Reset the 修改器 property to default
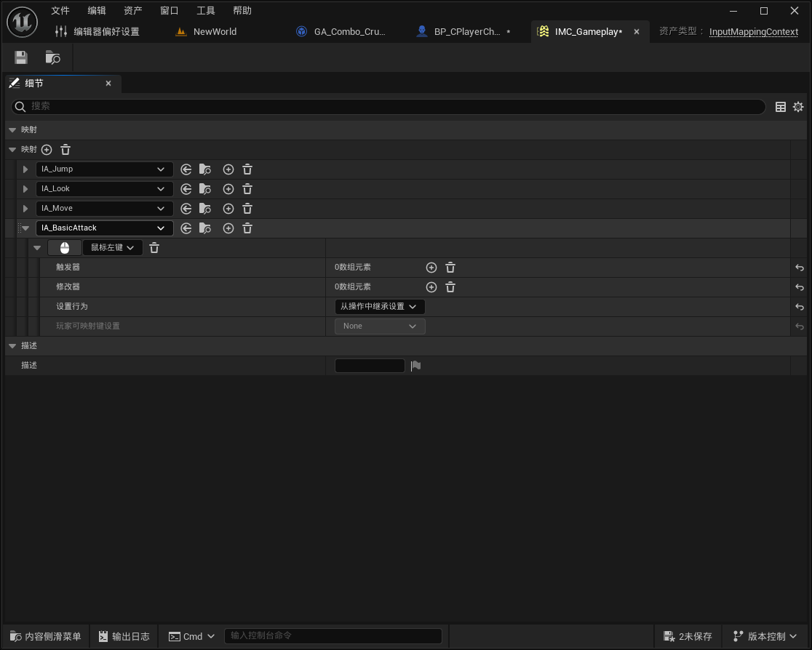 [x=799, y=286]
